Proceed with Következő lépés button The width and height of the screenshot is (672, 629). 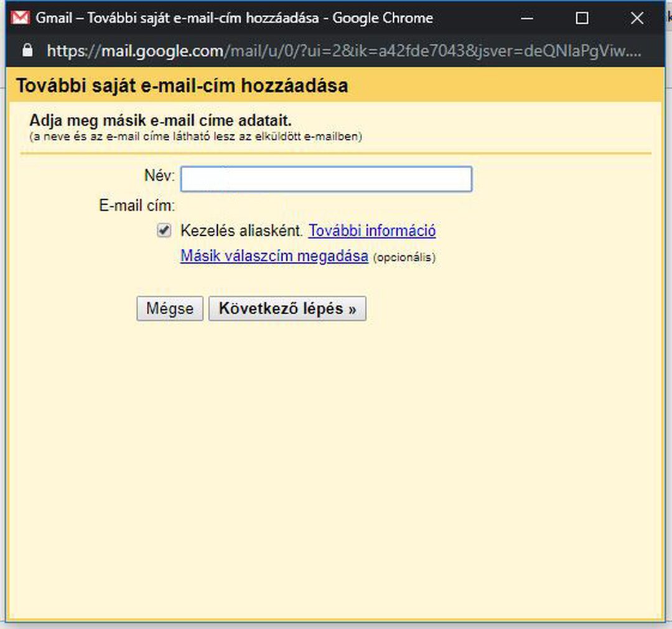pos(287,309)
